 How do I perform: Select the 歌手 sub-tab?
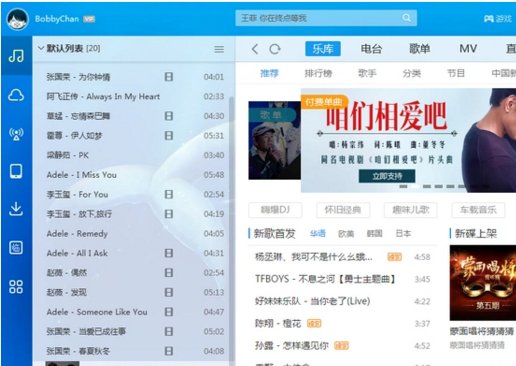(x=367, y=73)
